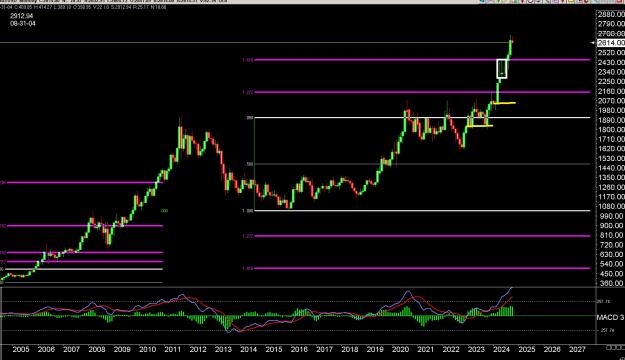Click the 2016 year label on time axis

(x=299, y=349)
